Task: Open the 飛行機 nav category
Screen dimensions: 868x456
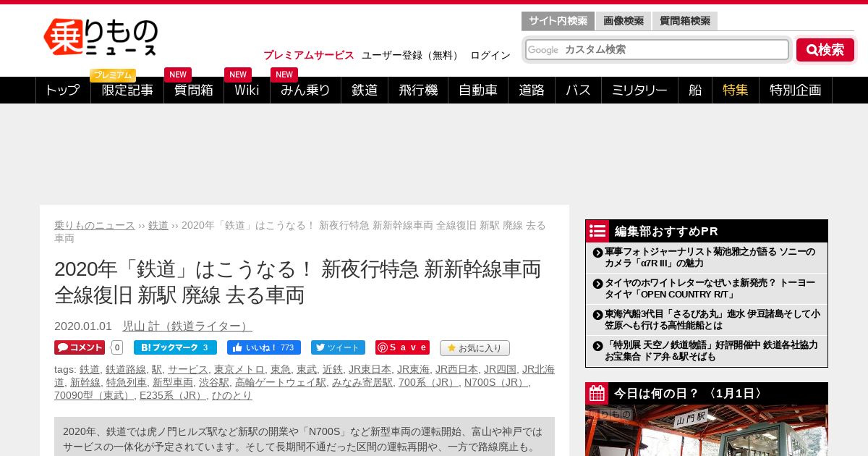Action: (418, 90)
